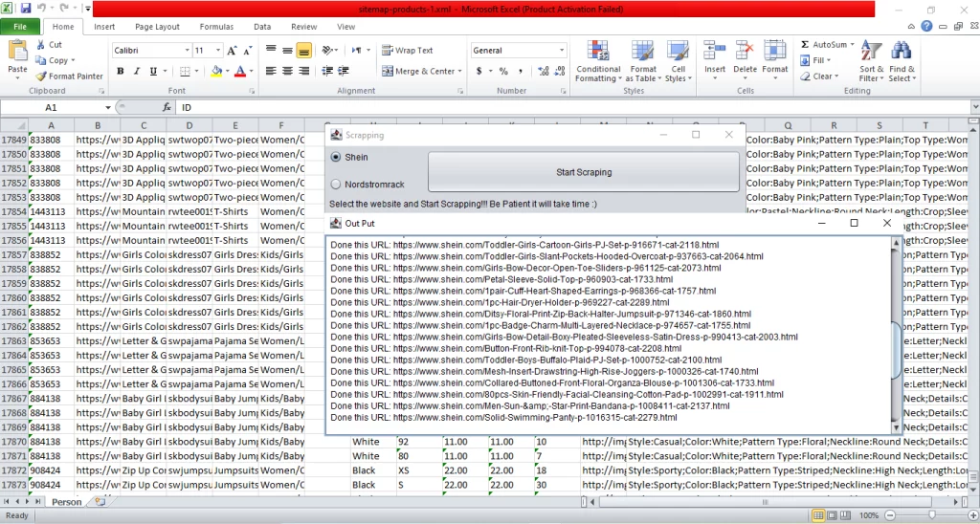This screenshot has width=980, height=524.
Task: Decrease font size with Shrink Font icon
Action: pyautogui.click(x=248, y=51)
